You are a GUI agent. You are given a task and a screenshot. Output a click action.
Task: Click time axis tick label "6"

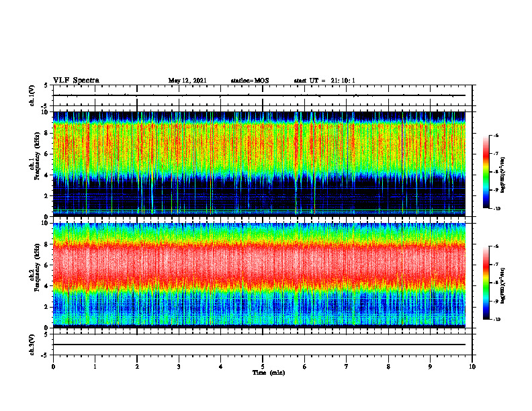coord(305,367)
